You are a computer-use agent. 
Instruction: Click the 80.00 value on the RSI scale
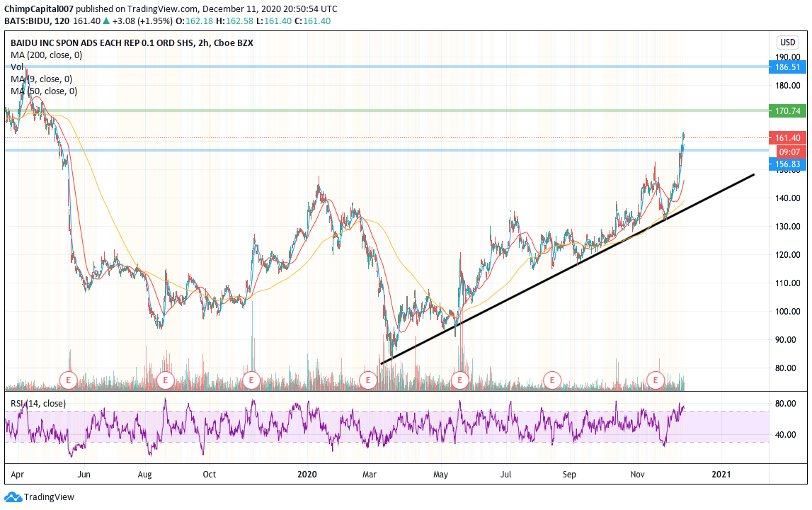click(x=786, y=404)
